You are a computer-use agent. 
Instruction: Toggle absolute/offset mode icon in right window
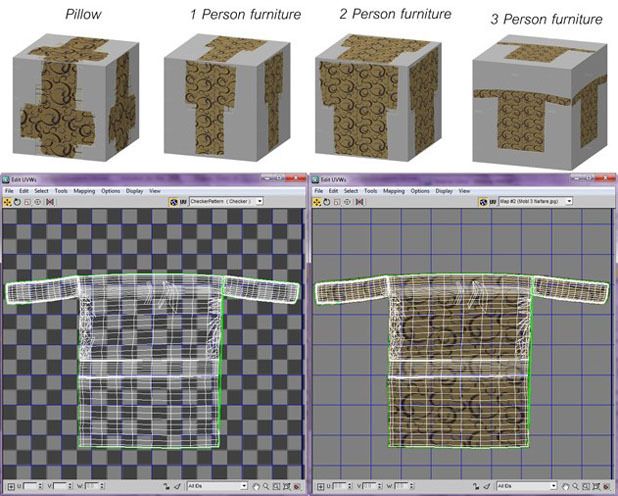pyautogui.click(x=321, y=487)
